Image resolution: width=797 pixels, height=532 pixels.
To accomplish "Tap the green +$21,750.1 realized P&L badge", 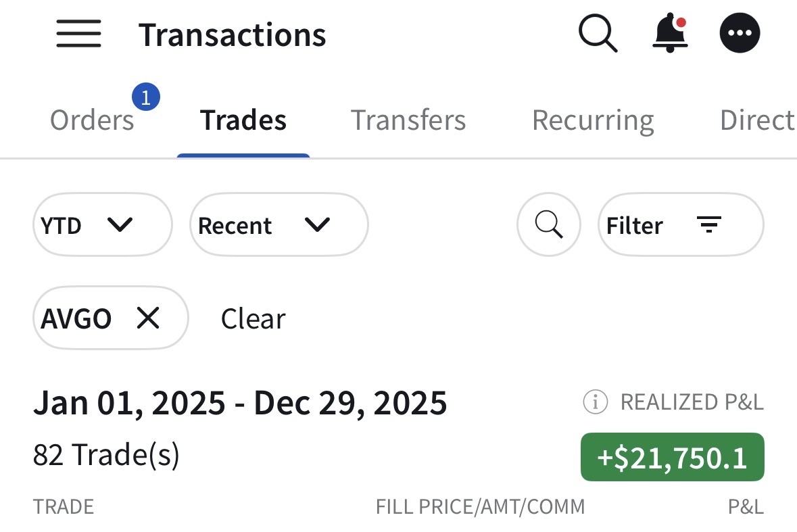I will click(x=672, y=458).
